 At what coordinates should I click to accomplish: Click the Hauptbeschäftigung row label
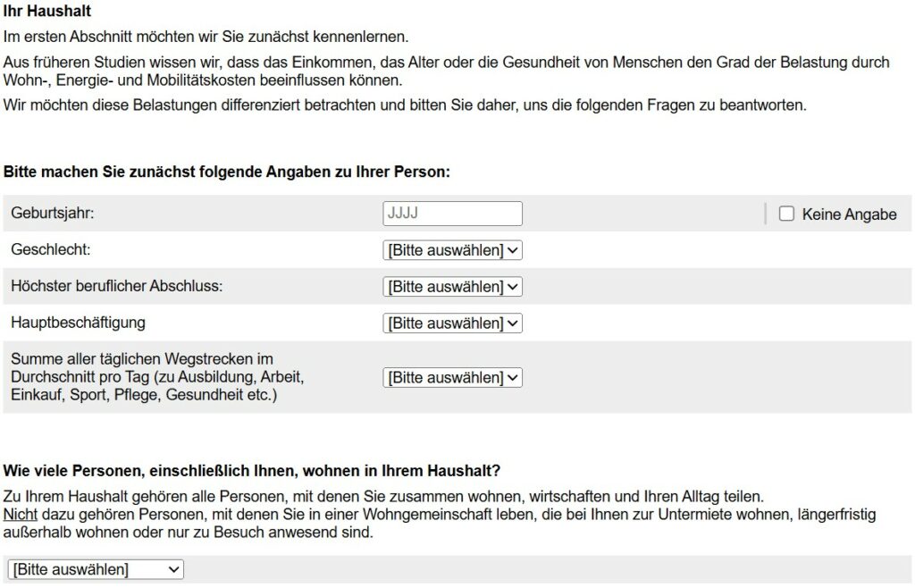pos(79,322)
